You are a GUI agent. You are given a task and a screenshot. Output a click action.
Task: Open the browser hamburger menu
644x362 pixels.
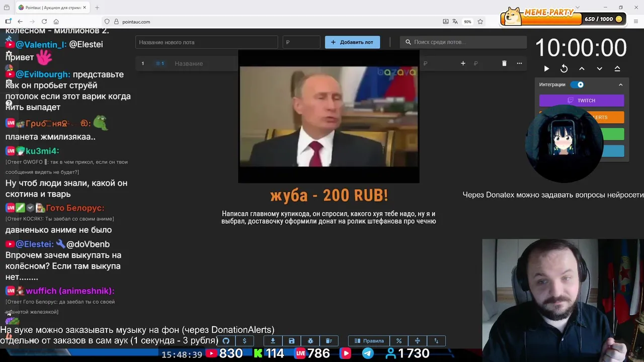pyautogui.click(x=636, y=22)
